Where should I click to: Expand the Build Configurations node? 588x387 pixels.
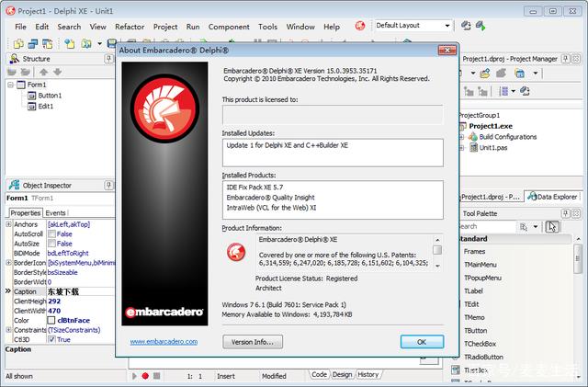(462, 137)
